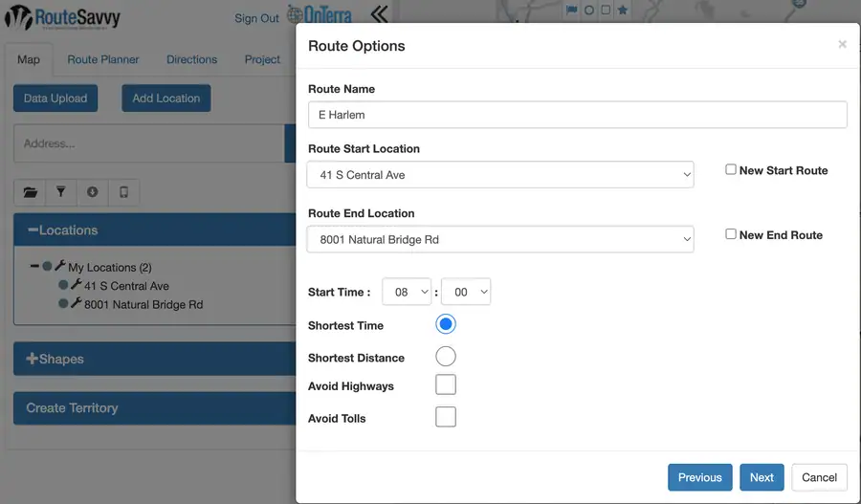Viewport: 861px width, 504px height.
Task: Click the Data Upload button
Action: [55, 99]
